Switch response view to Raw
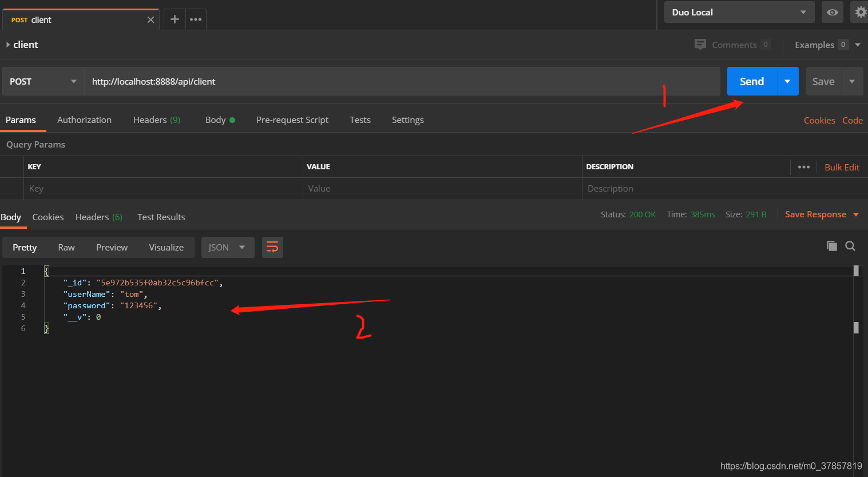The image size is (868, 477). pos(66,247)
